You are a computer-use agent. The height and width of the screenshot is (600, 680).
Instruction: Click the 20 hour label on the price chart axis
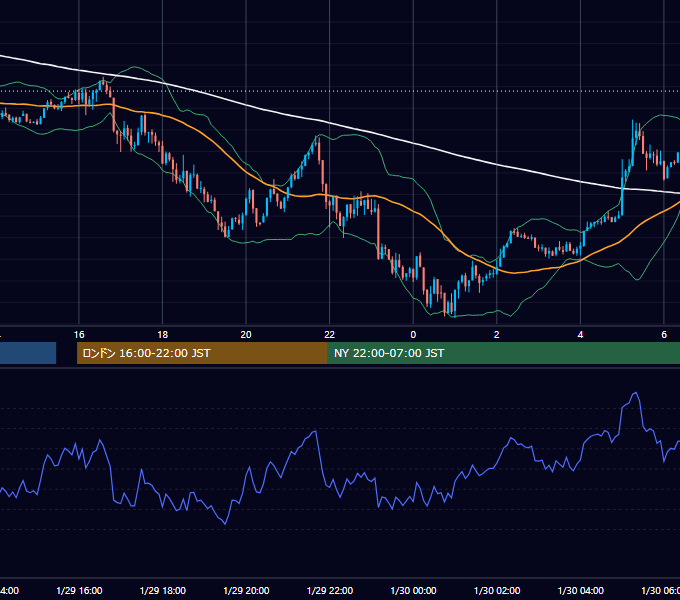tap(246, 335)
